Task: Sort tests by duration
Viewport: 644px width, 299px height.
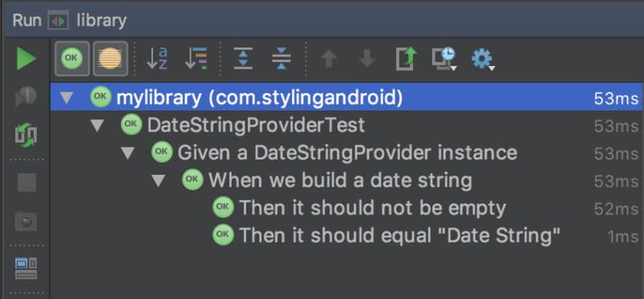Action: click(196, 58)
